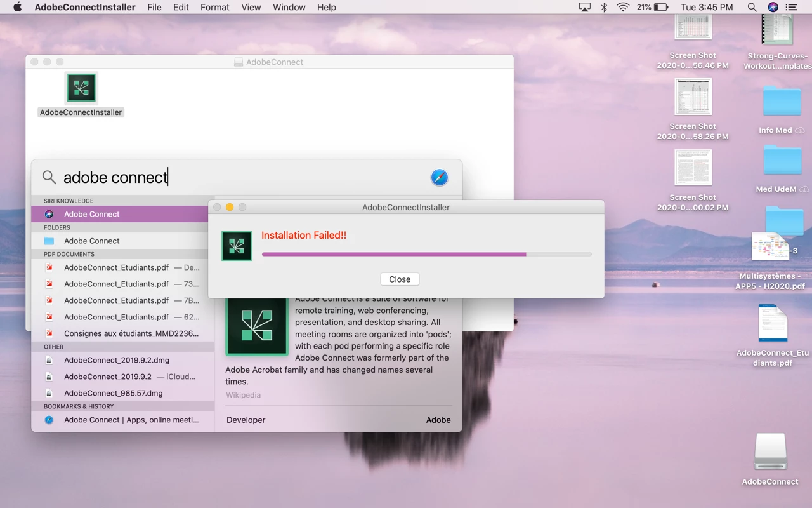Click the dmg file icon for AdobeConnect_985.57.dmg

click(49, 393)
